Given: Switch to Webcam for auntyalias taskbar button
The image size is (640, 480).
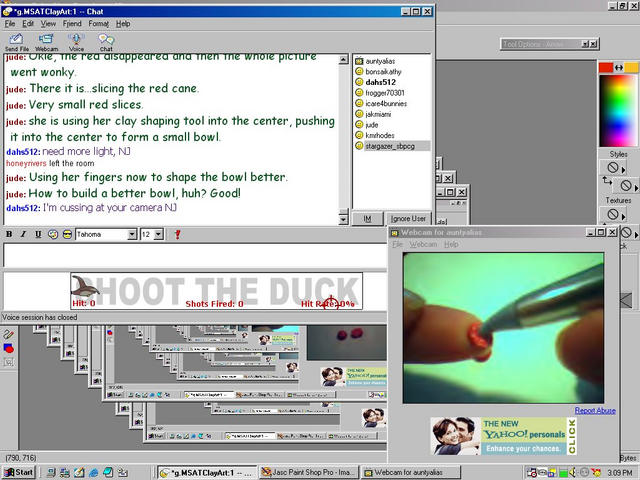Looking at the screenshot, I should tap(411, 473).
